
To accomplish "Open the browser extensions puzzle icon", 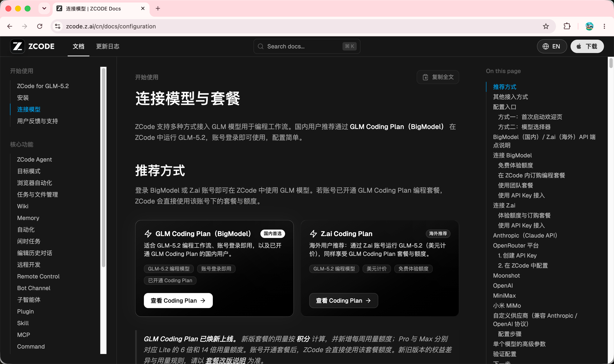I will (x=567, y=26).
